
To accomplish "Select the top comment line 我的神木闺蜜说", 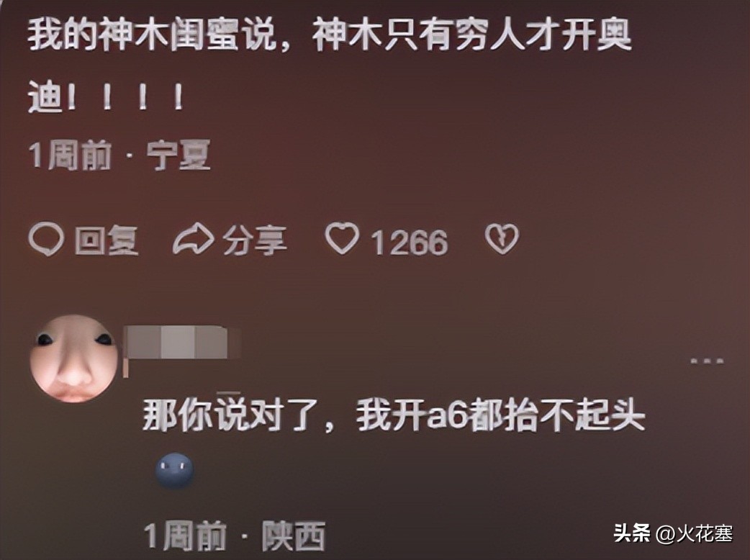I will click(x=153, y=35).
